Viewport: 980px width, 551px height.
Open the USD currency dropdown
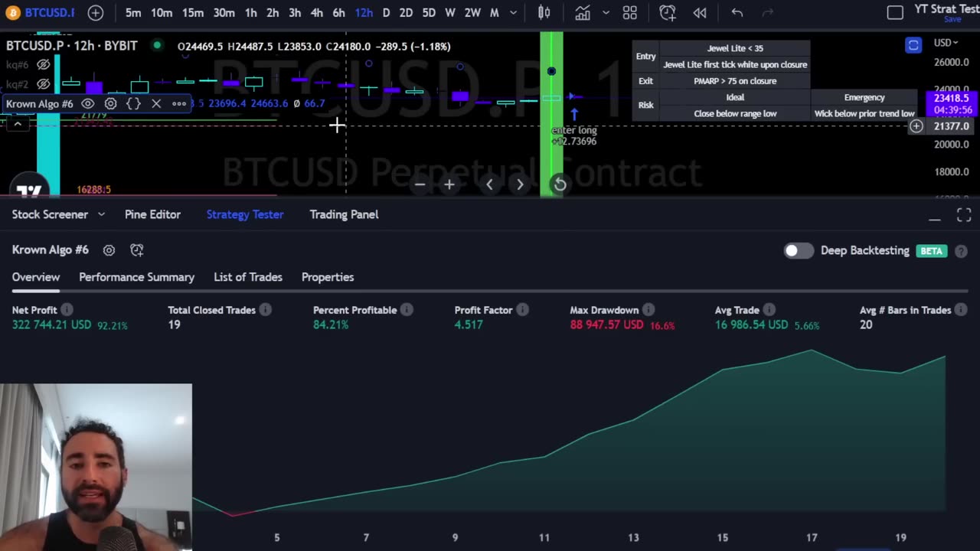coord(946,43)
